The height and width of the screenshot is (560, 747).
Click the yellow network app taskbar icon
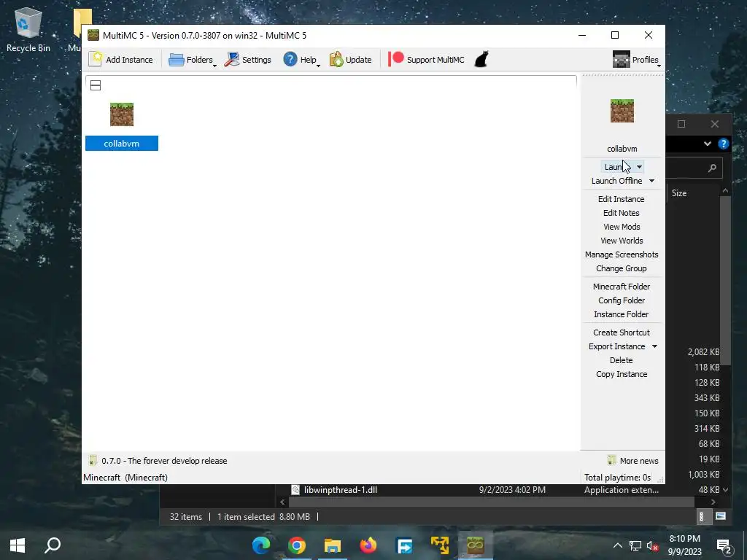click(x=440, y=545)
